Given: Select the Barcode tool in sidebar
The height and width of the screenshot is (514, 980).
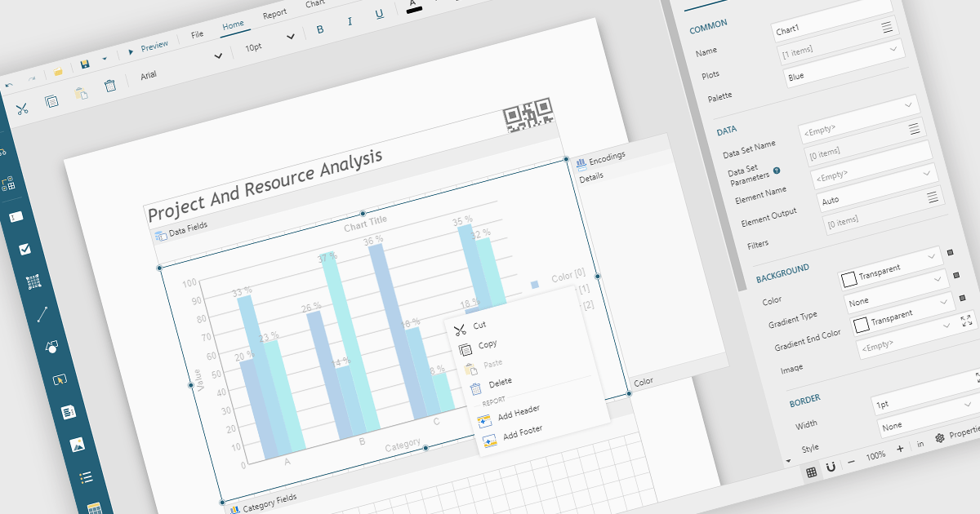Looking at the screenshot, I should click(33, 282).
